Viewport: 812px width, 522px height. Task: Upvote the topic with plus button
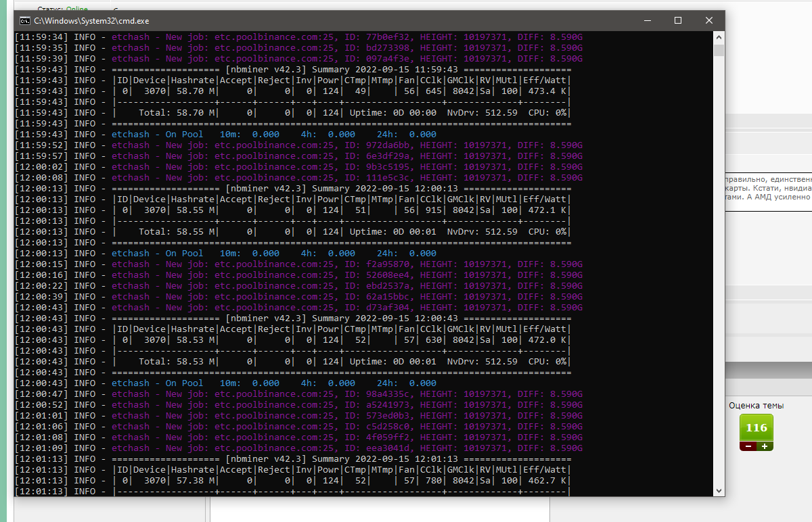[x=765, y=446]
